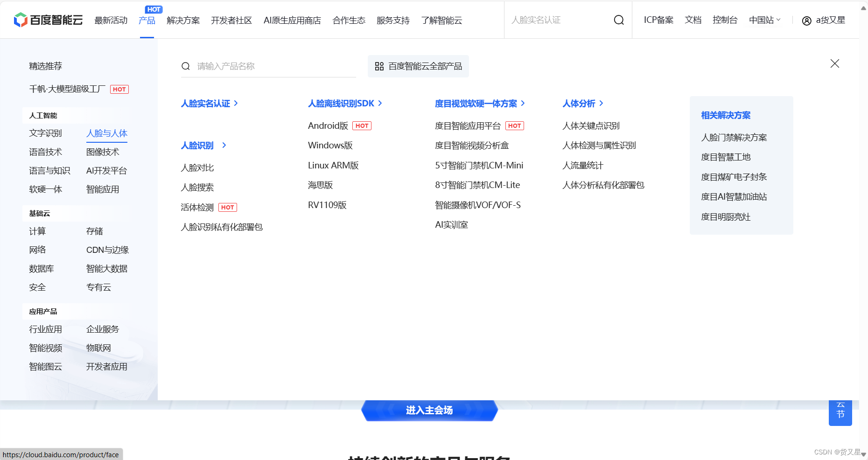The width and height of the screenshot is (868, 460).
Task: Open 文档 link in header
Action: pos(693,20)
